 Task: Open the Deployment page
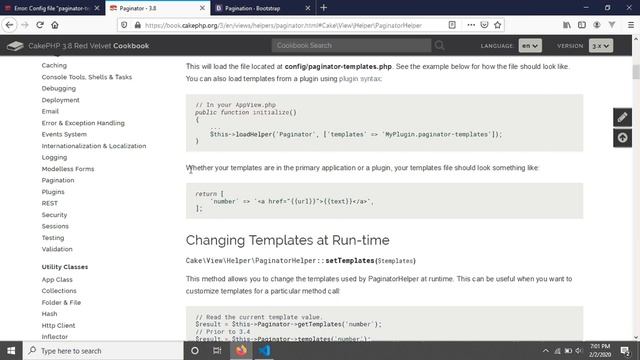[60, 100]
